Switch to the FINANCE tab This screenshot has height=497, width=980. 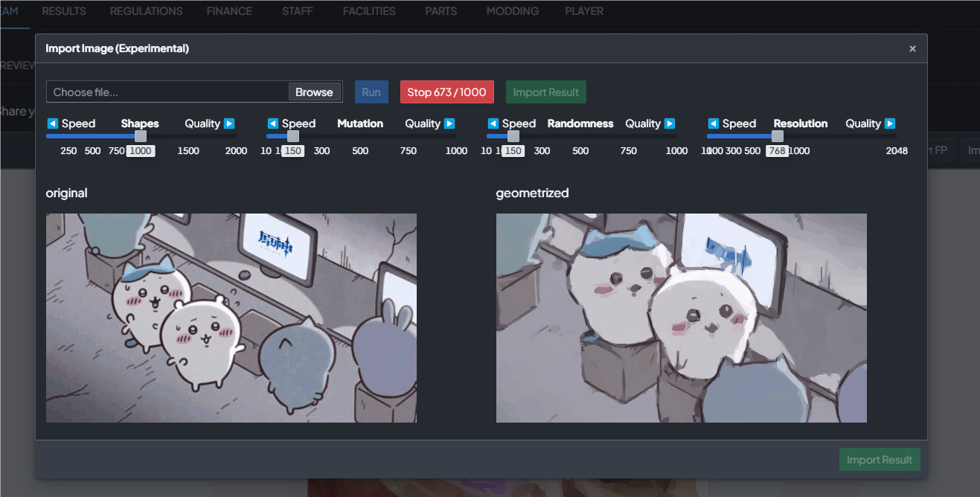pyautogui.click(x=229, y=11)
